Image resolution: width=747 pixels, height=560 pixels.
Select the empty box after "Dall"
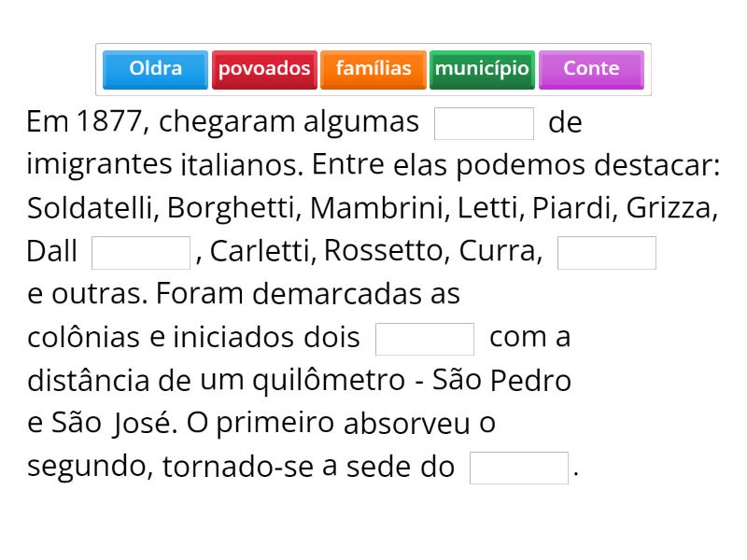[x=141, y=252]
